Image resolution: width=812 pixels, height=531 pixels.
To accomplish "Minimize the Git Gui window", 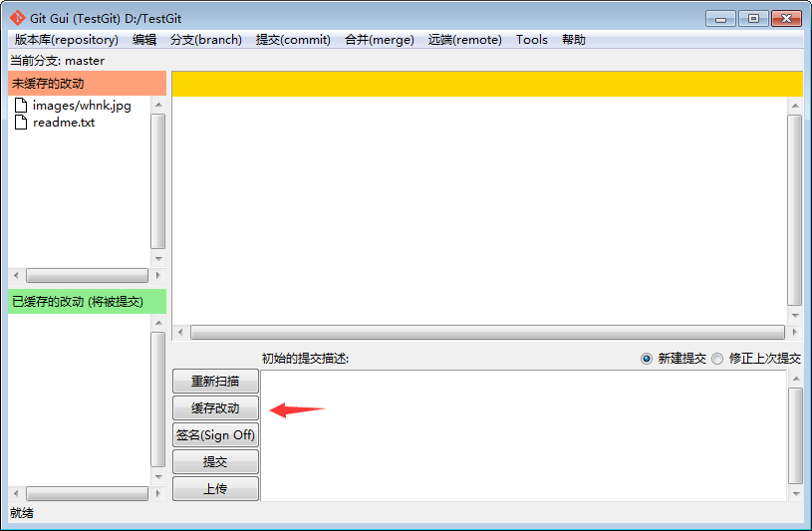I will [720, 19].
